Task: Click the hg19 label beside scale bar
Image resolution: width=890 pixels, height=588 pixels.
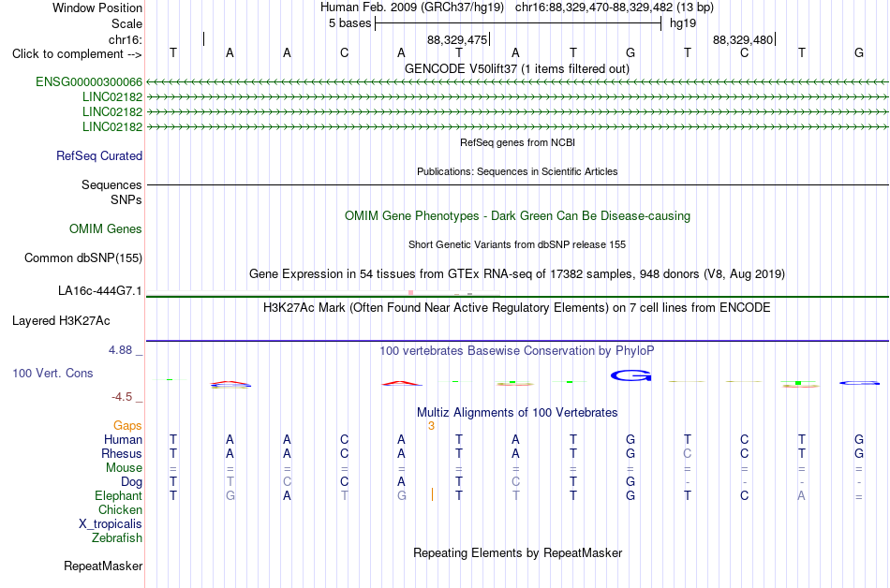Action: pyautogui.click(x=683, y=23)
